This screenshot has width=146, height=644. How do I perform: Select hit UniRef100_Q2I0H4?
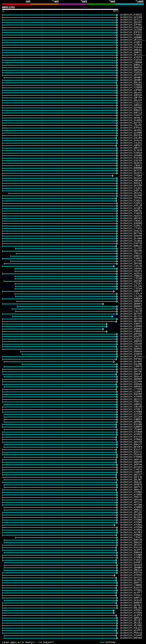click(131, 17)
